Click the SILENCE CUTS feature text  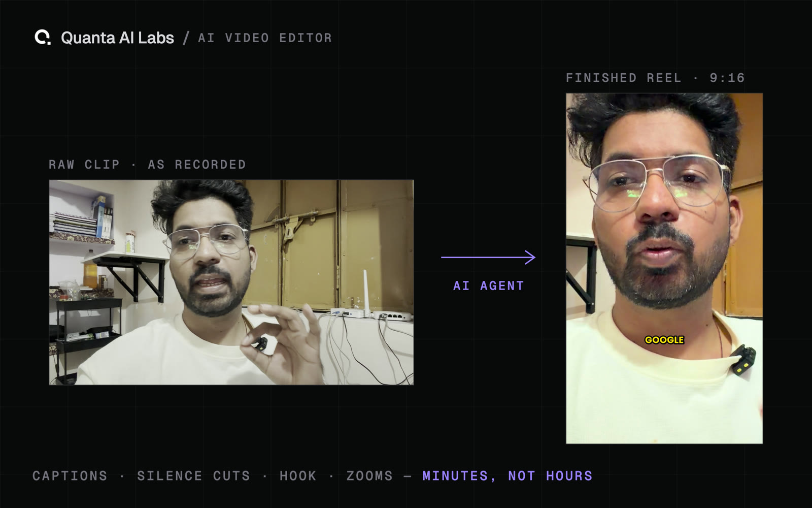[193, 476]
